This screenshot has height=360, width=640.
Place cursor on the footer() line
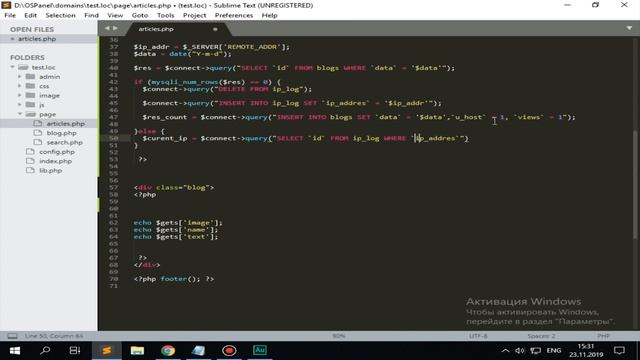click(174, 279)
